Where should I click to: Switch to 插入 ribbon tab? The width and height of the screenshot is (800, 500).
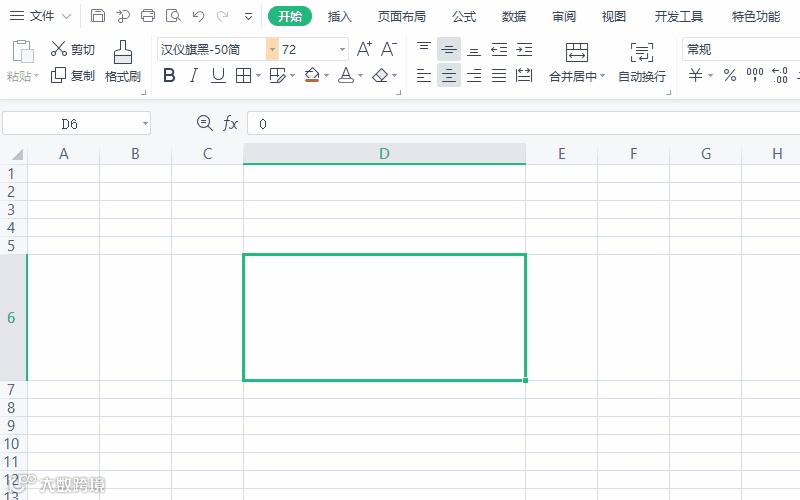click(x=340, y=16)
